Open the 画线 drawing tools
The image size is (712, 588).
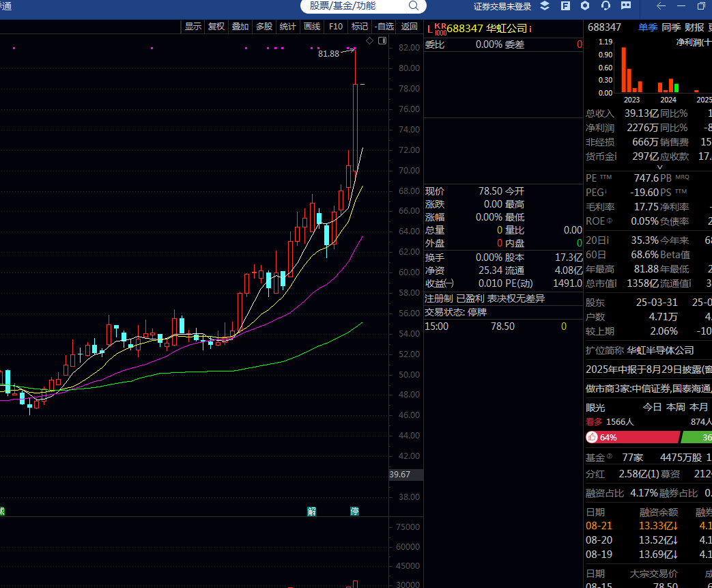point(312,27)
